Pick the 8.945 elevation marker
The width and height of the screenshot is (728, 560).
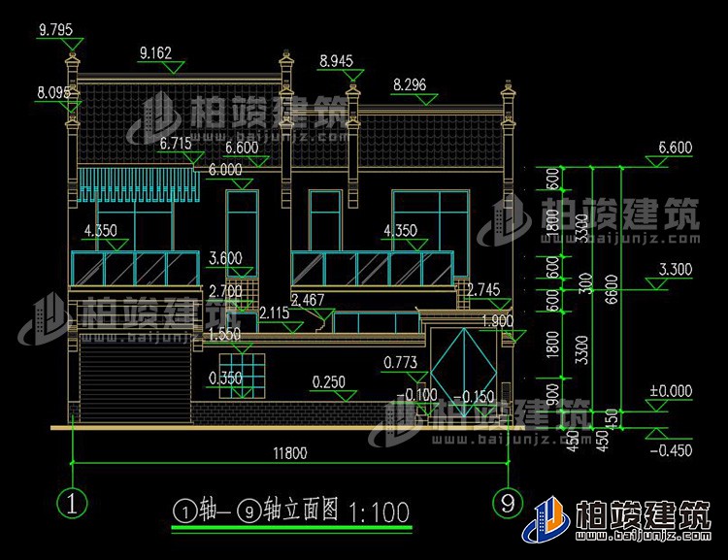[337, 62]
